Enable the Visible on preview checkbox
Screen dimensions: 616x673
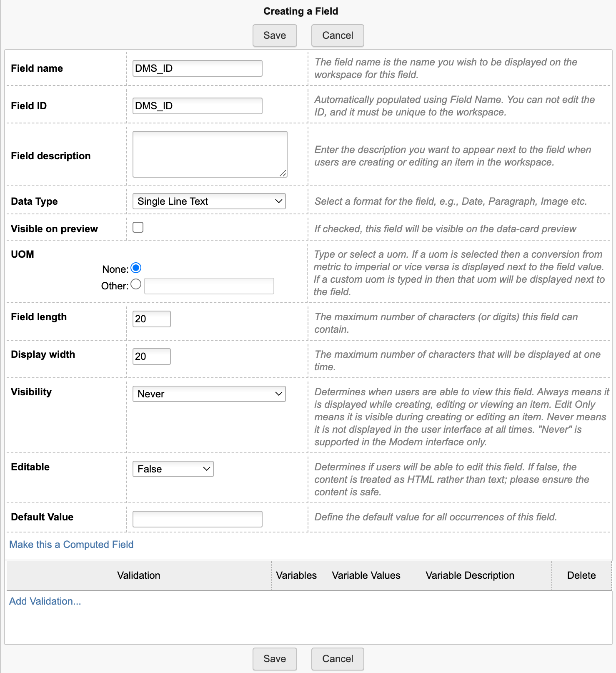click(x=138, y=227)
